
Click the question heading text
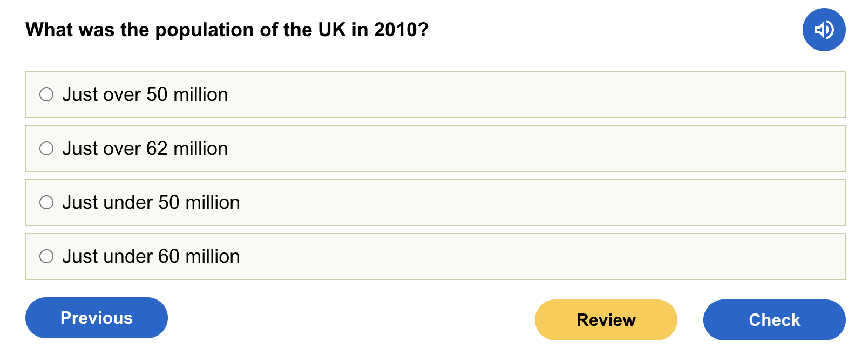click(x=227, y=30)
